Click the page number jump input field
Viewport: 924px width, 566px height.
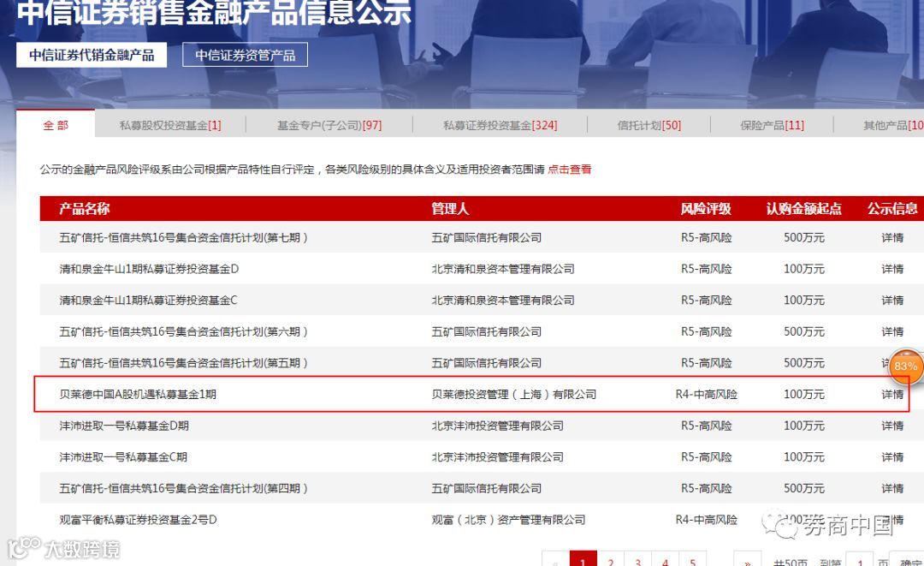pyautogui.click(x=859, y=559)
